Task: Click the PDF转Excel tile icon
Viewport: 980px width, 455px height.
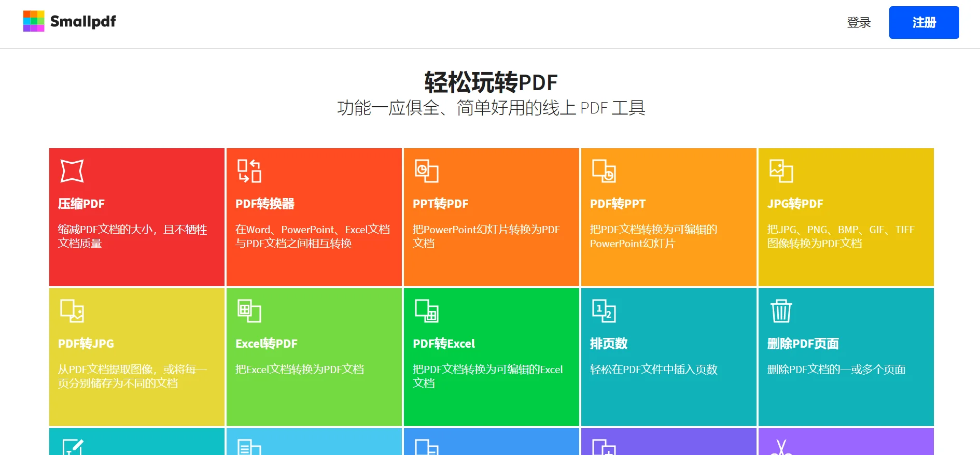Action: [427, 311]
